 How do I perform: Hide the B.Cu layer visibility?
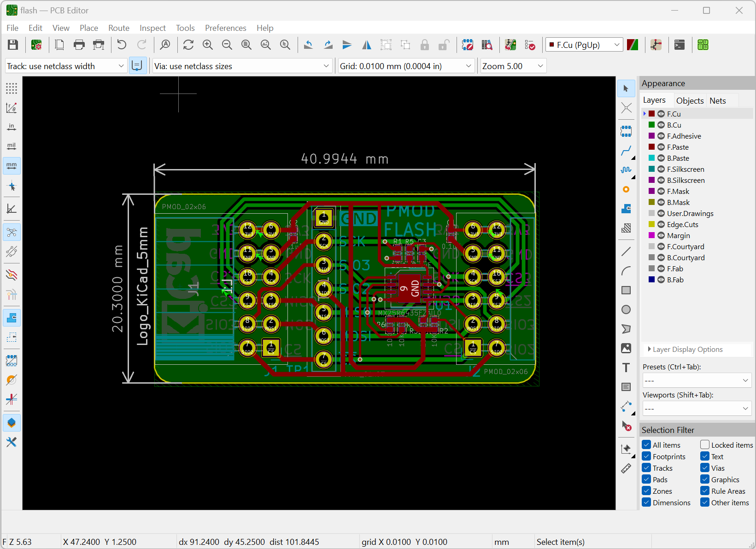point(661,125)
